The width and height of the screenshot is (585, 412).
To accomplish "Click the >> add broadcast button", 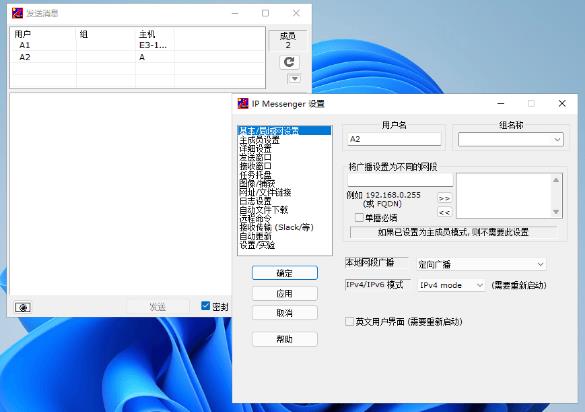I will point(444,198).
